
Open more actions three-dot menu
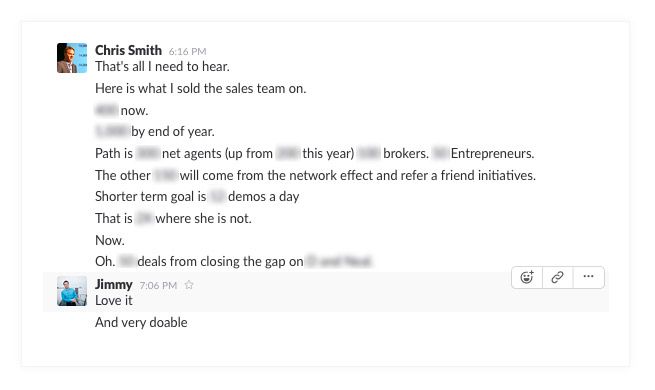(x=589, y=277)
